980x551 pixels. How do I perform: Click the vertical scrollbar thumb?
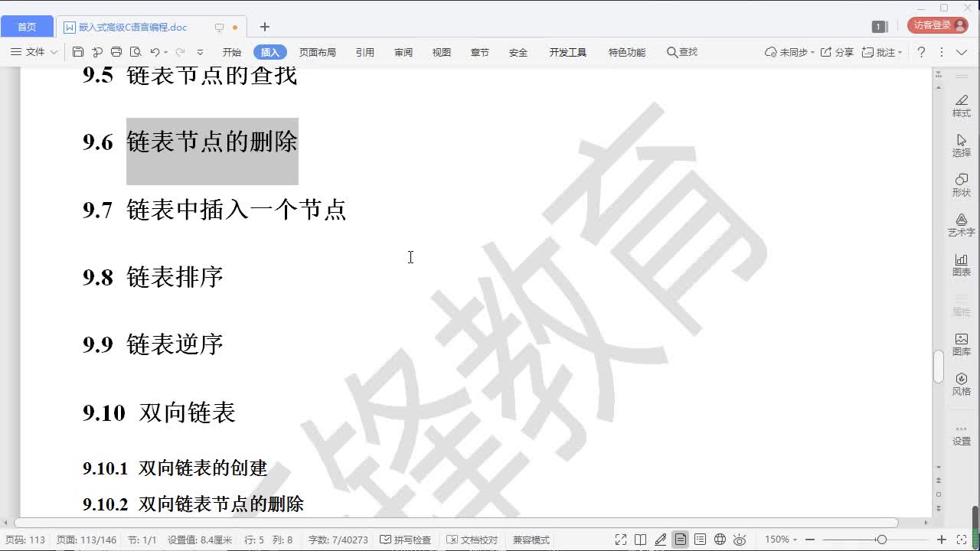click(x=938, y=367)
